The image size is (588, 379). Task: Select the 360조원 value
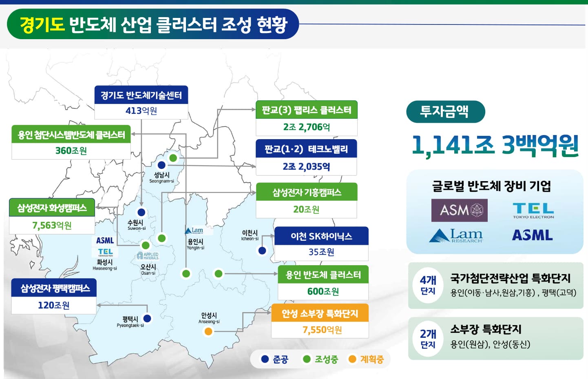[x=71, y=151]
